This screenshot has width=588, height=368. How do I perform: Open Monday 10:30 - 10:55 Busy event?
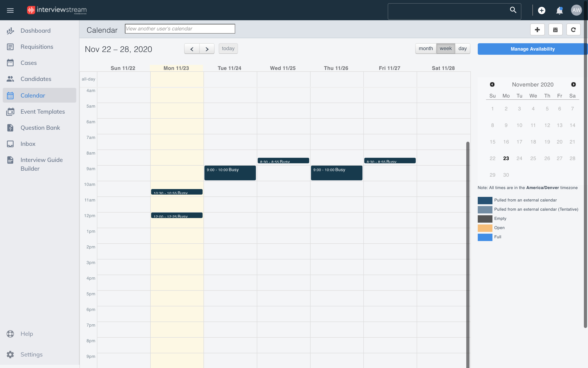[x=177, y=192]
